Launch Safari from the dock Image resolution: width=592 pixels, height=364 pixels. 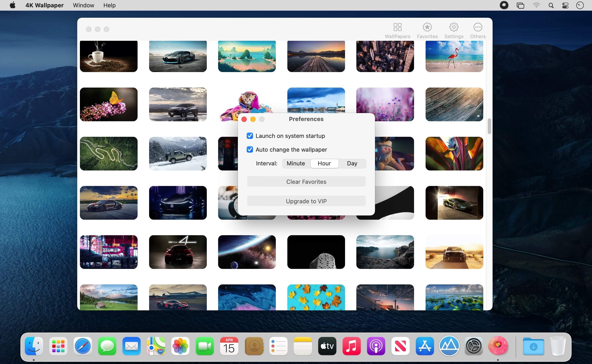[x=83, y=346]
